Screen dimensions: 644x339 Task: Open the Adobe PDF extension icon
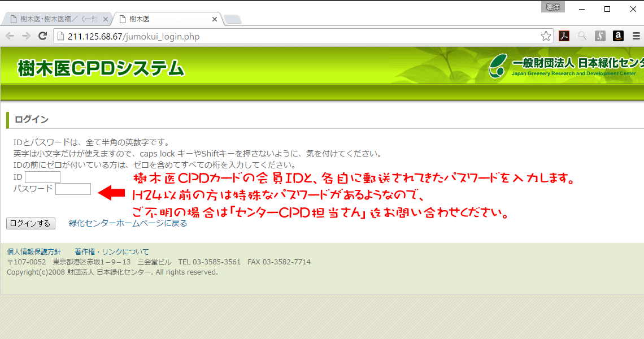(x=564, y=36)
